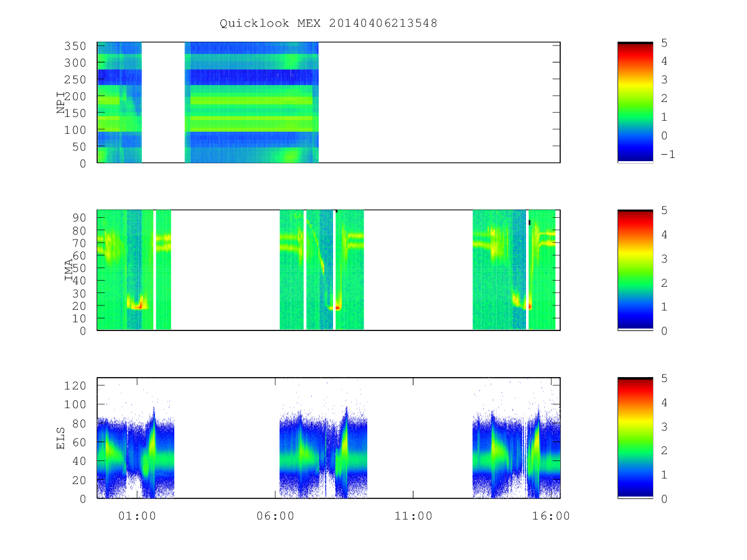Click the 16:00 time tick label
The width and height of the screenshot is (747, 560).
click(x=552, y=516)
